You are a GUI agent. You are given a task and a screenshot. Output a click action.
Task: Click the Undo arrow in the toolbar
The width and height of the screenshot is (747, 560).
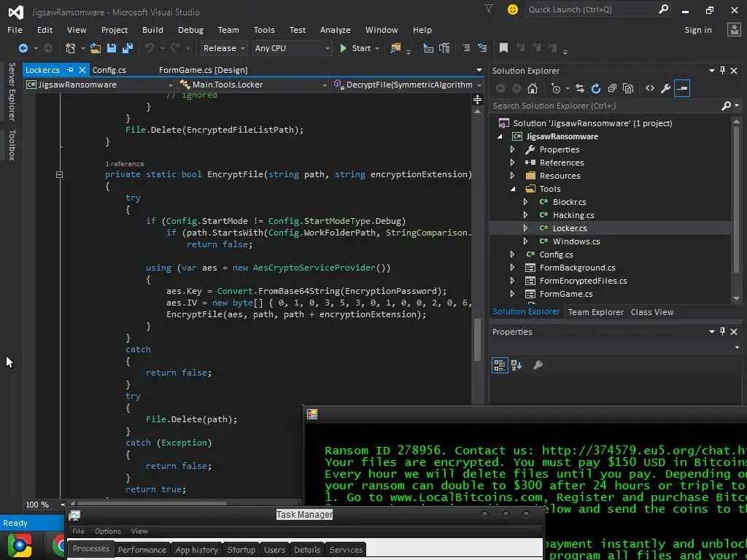(150, 48)
